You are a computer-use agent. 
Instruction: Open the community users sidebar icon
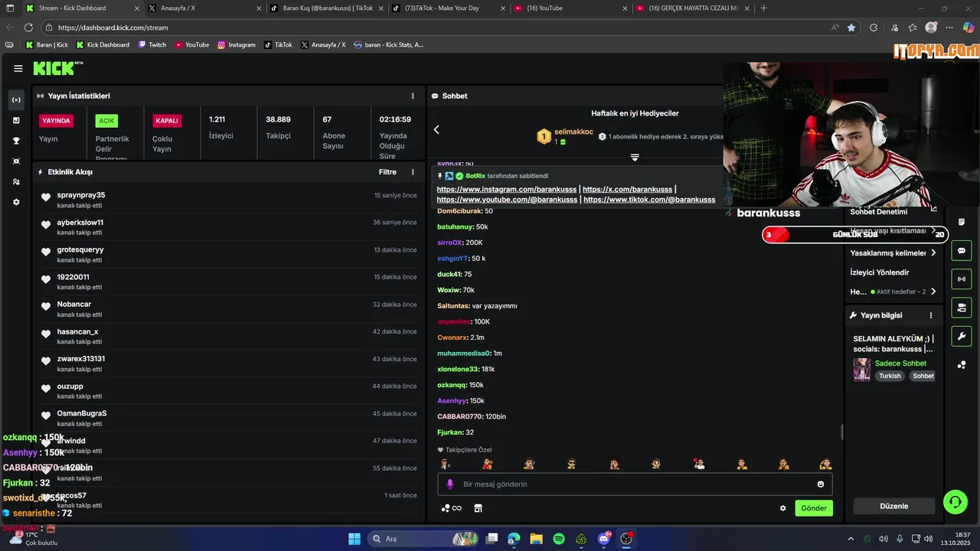pyautogui.click(x=16, y=182)
